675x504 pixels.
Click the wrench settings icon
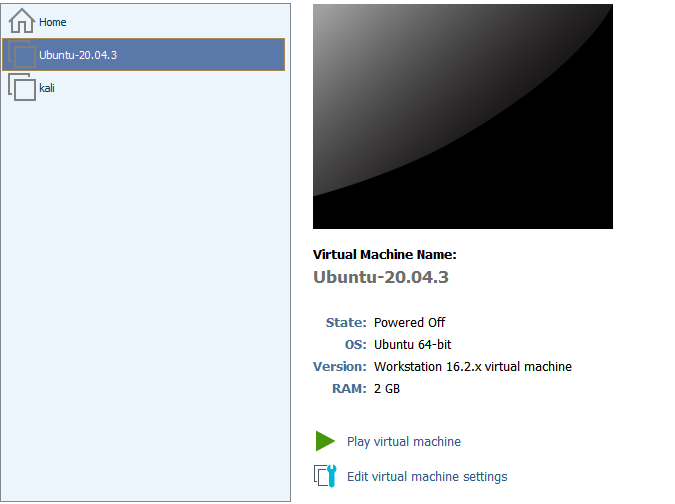click(325, 476)
